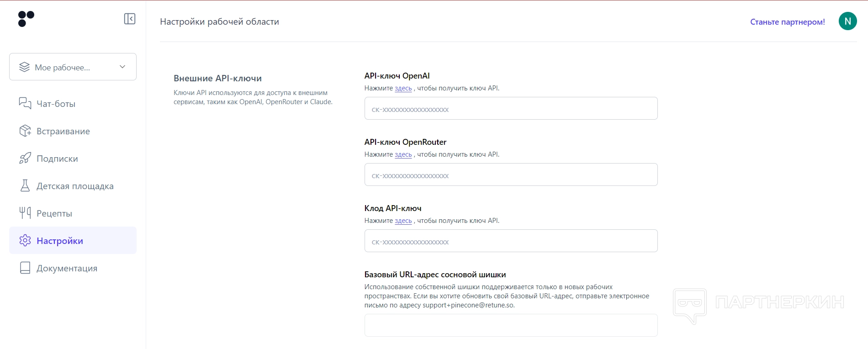The height and width of the screenshot is (349, 868).
Task: Click the chat bubbles icon for Чат-боты
Action: click(25, 103)
